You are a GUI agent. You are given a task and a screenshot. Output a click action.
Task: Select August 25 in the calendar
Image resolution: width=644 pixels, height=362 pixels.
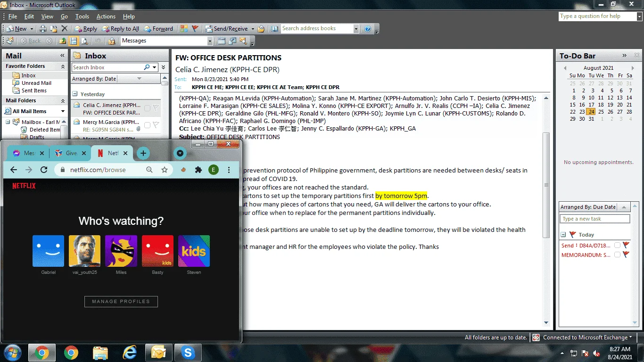(x=601, y=112)
